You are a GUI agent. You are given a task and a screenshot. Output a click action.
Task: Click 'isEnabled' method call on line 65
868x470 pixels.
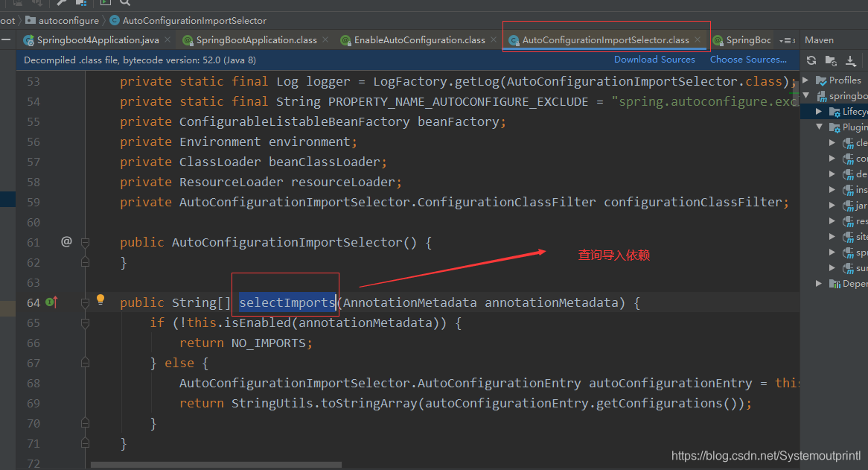pyautogui.click(x=258, y=323)
